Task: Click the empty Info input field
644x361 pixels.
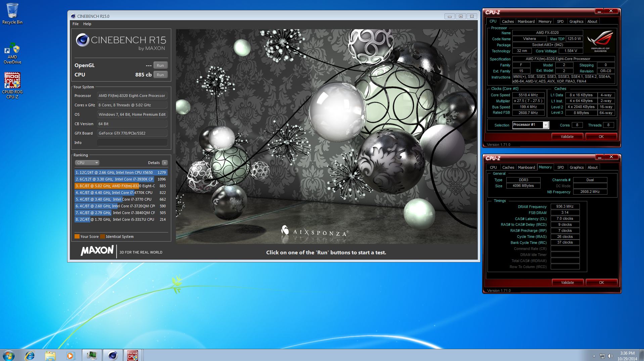Action: [x=132, y=143]
